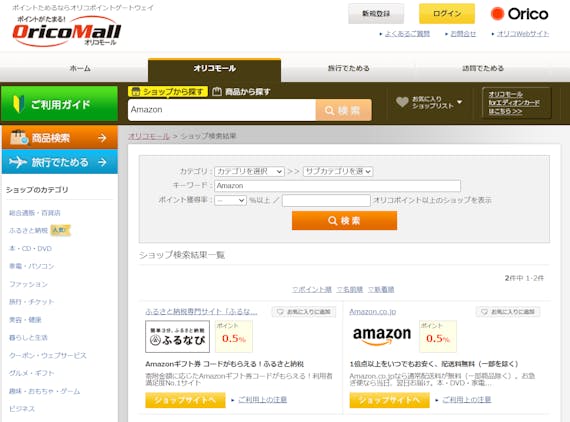
Task: Open ご利用上の注意 for Amazon.co.jp
Action: pos(467,400)
